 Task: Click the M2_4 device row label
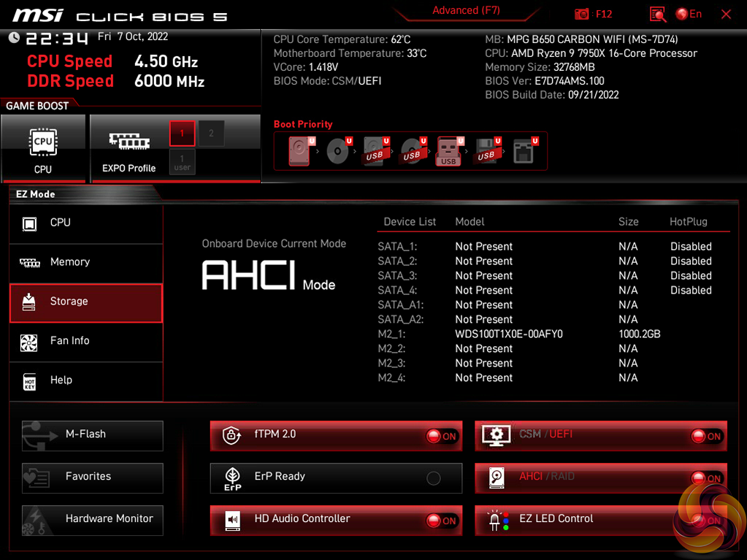click(391, 378)
